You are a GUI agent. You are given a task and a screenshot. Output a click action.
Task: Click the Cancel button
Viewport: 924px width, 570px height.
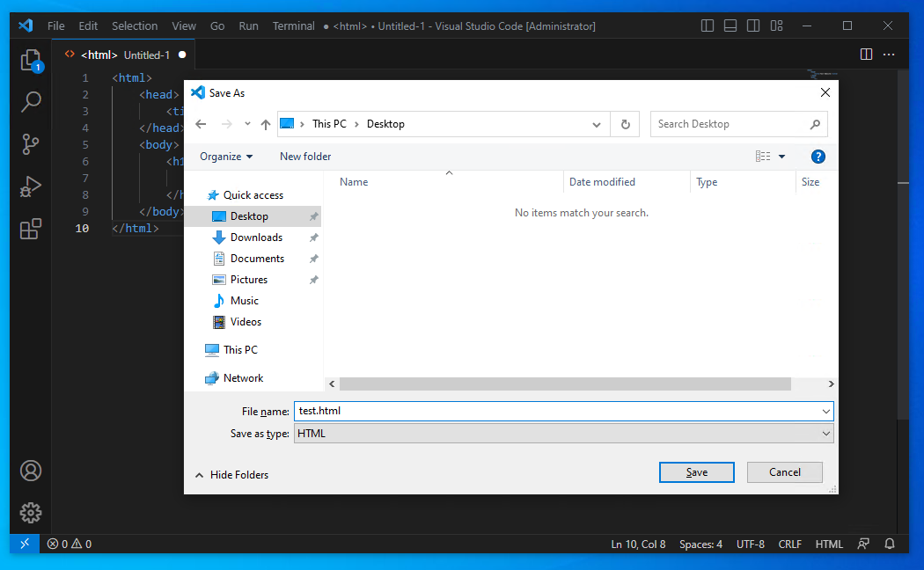(784, 472)
